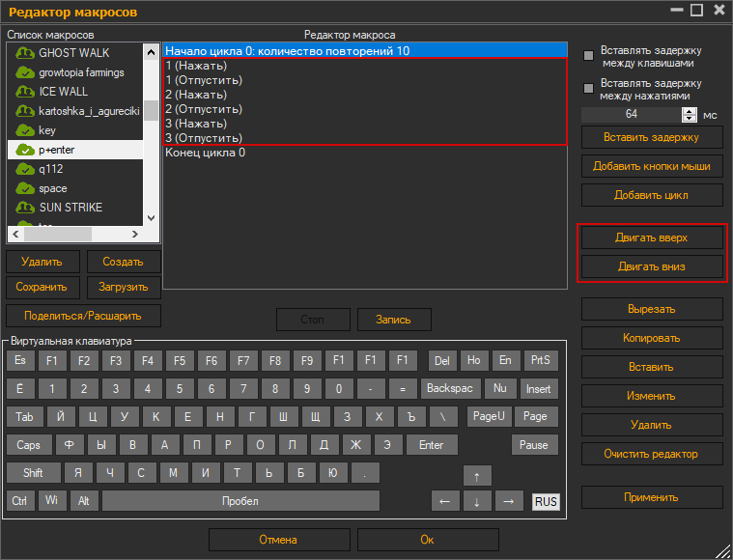
Task: Click the cloud icon beside p+enter
Action: click(x=25, y=150)
